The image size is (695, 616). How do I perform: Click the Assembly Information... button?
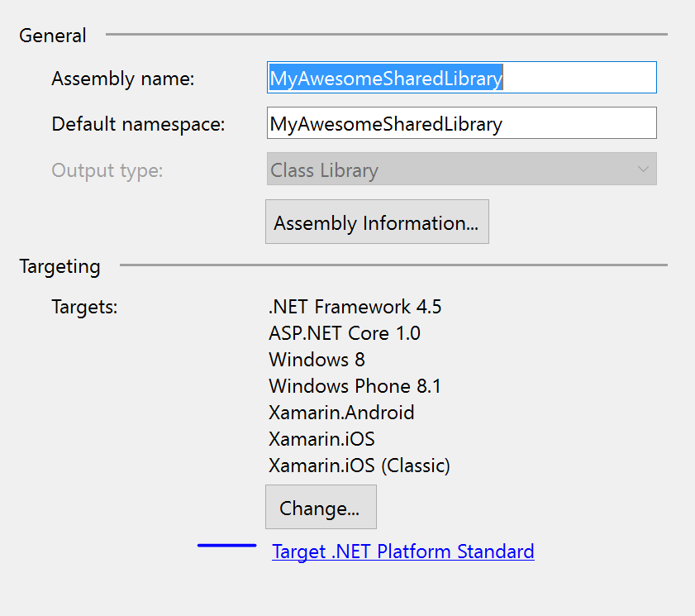pyautogui.click(x=377, y=222)
